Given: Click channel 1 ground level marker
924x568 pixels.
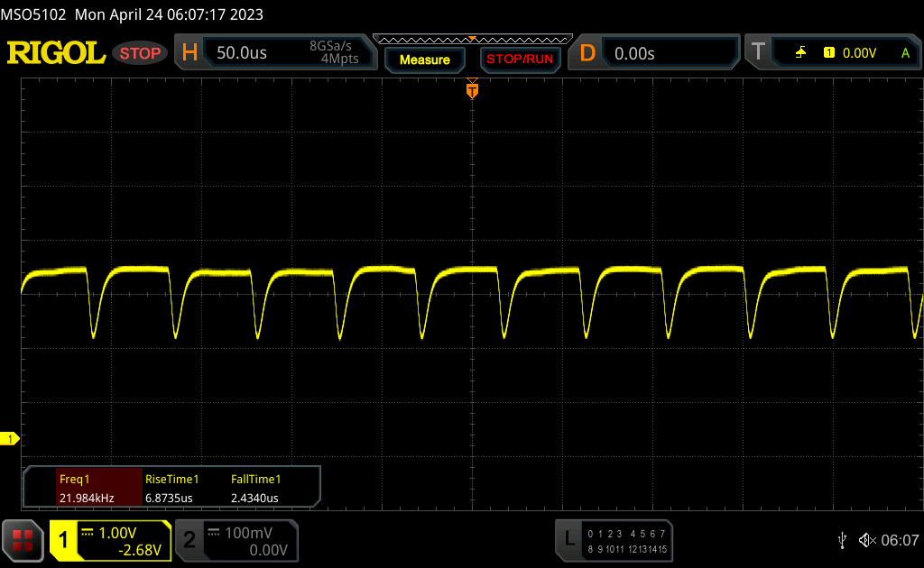Looking at the screenshot, I should (9, 439).
